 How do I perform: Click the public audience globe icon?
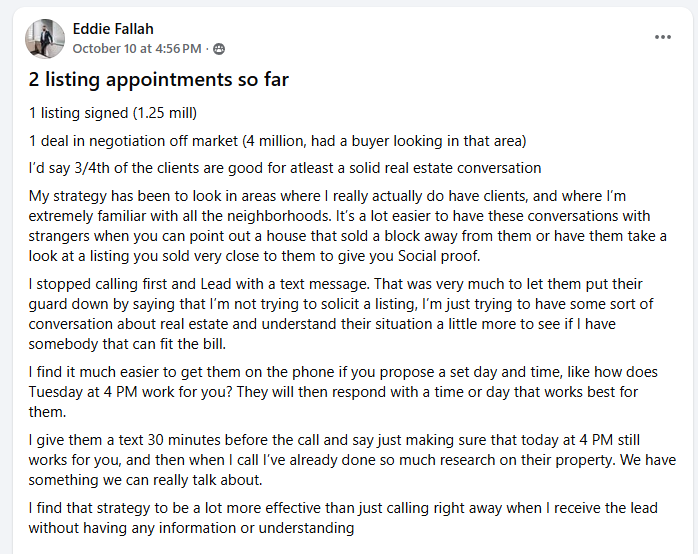point(219,48)
